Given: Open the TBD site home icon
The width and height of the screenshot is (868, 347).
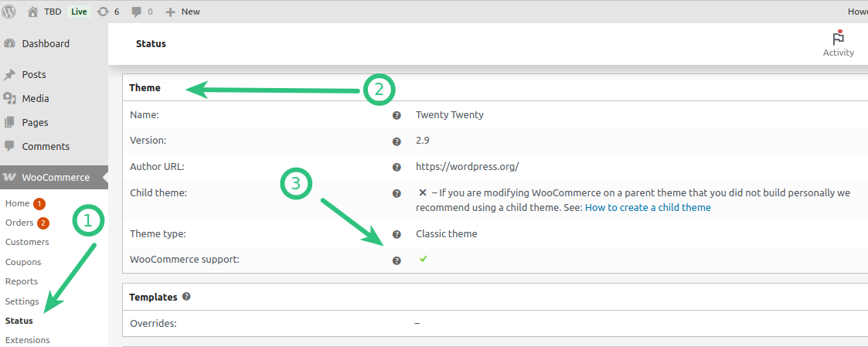Looking at the screenshot, I should click(32, 12).
